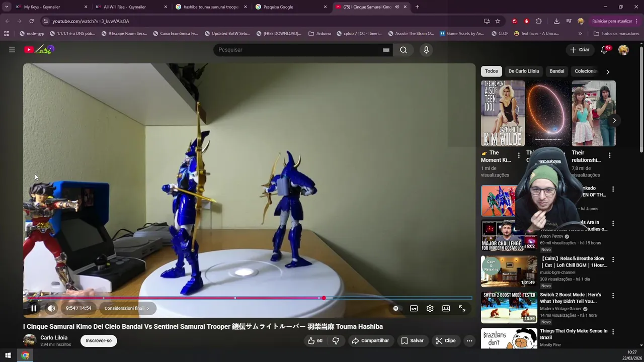Switch to 'My Keys - Keymailer' tab
644x362 pixels.
[x=48, y=7]
